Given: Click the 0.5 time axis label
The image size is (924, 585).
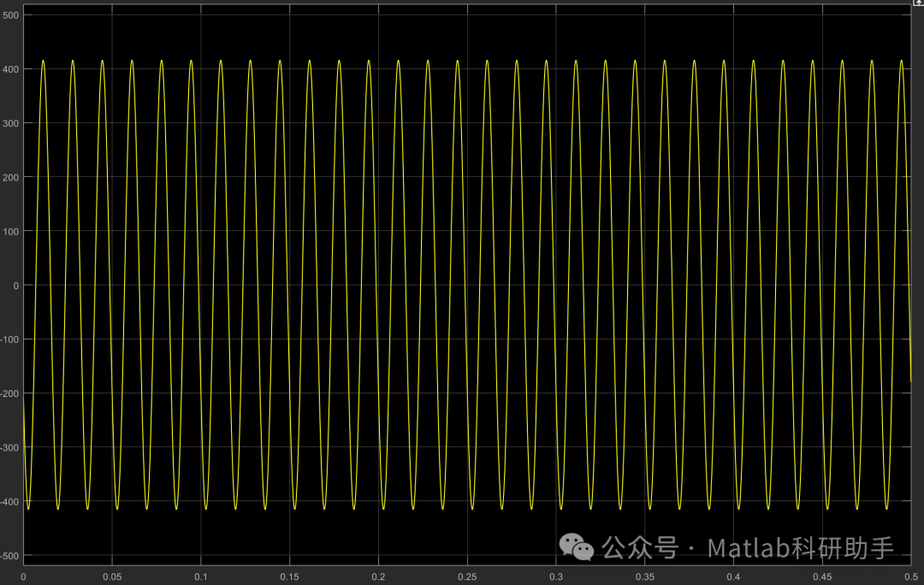Looking at the screenshot, I should (911, 576).
